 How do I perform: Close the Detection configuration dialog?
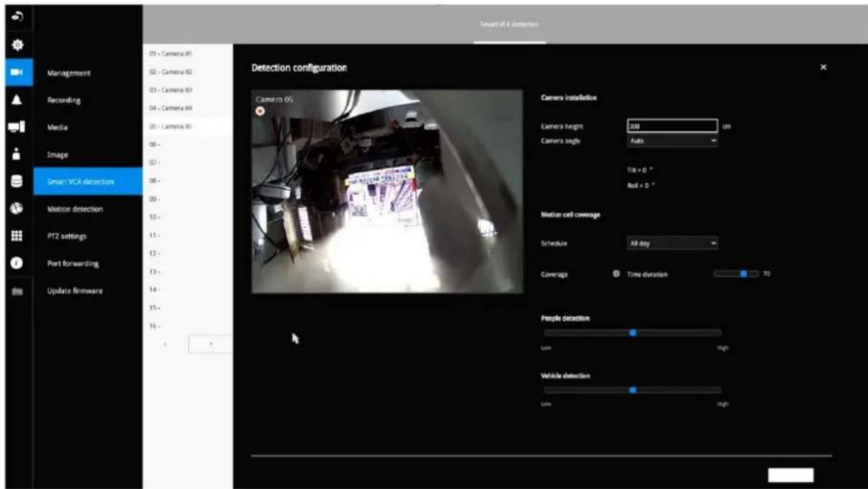pyautogui.click(x=823, y=67)
